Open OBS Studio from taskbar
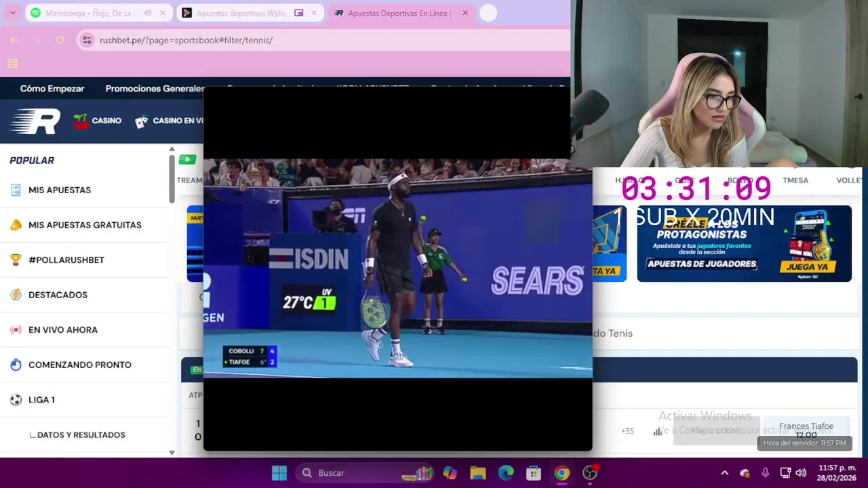The width and height of the screenshot is (868, 488). pos(590,473)
